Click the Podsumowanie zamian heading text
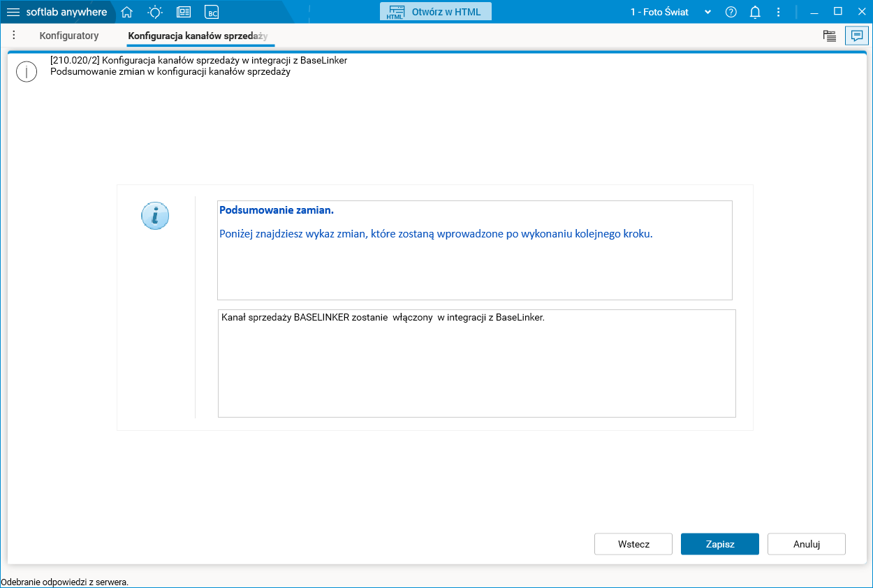 (277, 210)
